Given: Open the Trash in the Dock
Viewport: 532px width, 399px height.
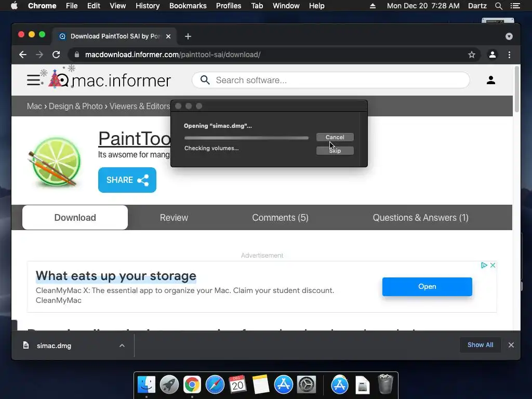Looking at the screenshot, I should 385,384.
